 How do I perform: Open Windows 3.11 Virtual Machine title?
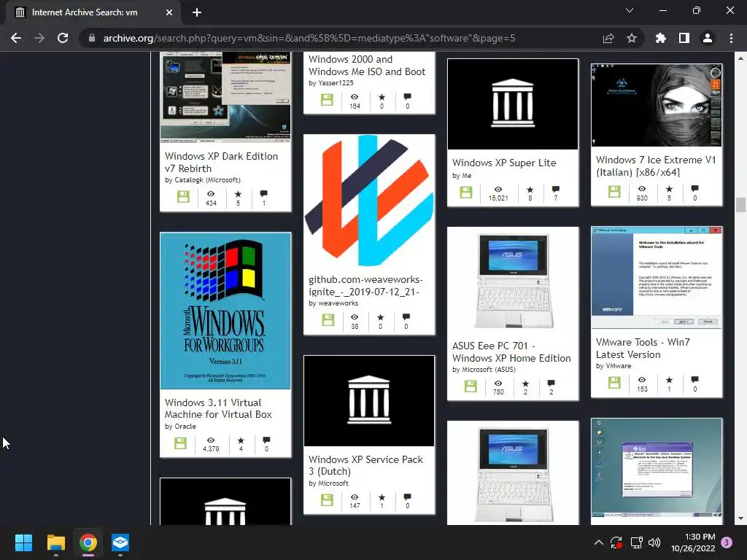tap(218, 408)
